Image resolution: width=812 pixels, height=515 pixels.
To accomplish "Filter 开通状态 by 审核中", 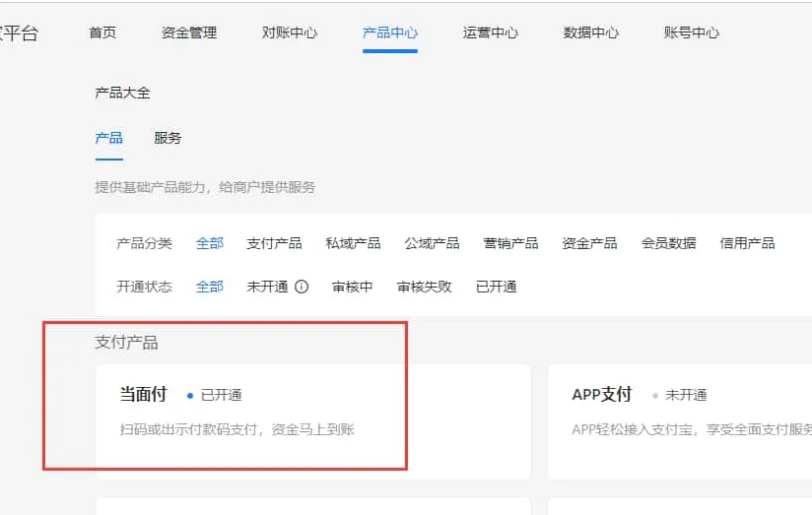I will pos(352,287).
